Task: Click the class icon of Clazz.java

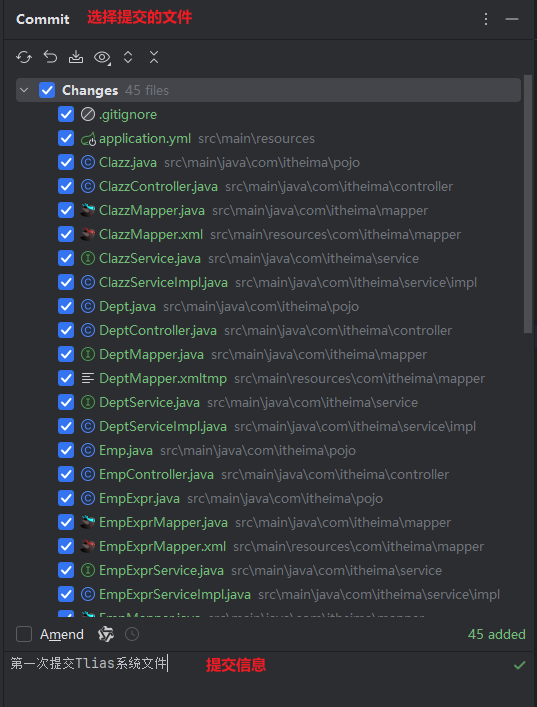Action: pos(87,162)
